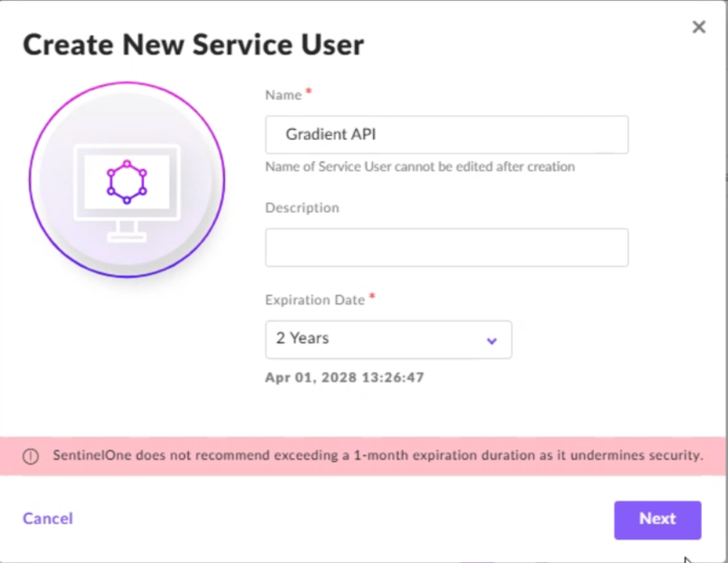Click the red asterisk beside Expiration Date
The width and height of the screenshot is (728, 563).
(x=372, y=296)
